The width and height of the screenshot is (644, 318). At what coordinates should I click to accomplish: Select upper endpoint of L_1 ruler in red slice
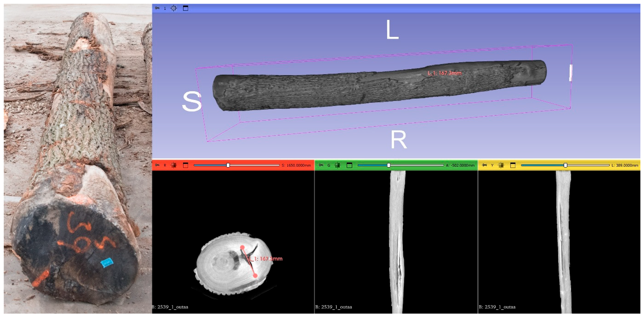coord(242,247)
